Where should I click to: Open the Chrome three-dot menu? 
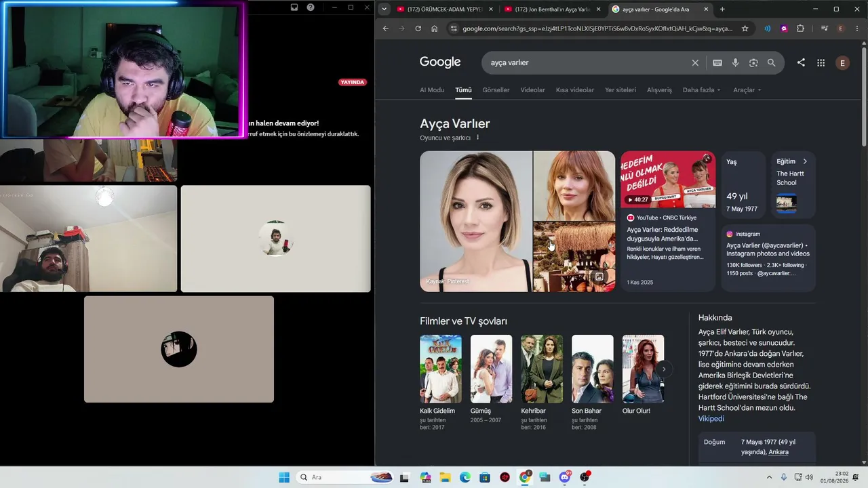coord(856,28)
